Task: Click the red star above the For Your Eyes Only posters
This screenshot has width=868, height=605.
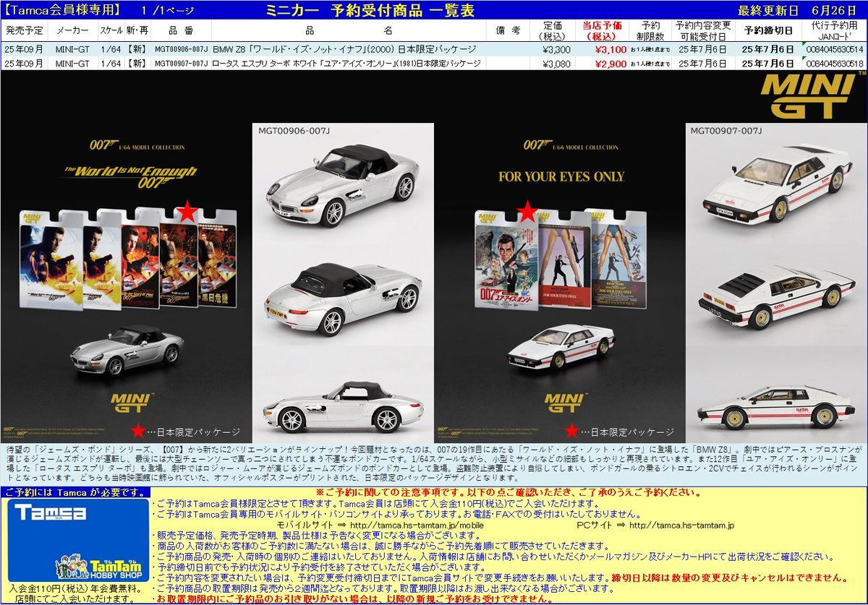Action: coord(527,213)
